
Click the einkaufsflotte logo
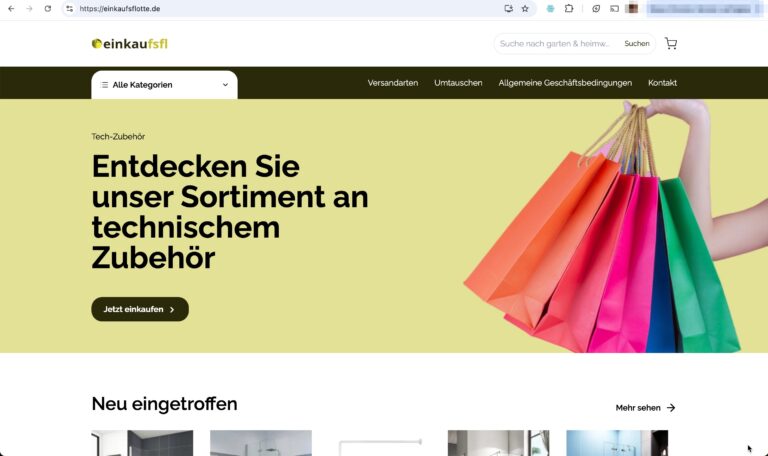(x=130, y=44)
